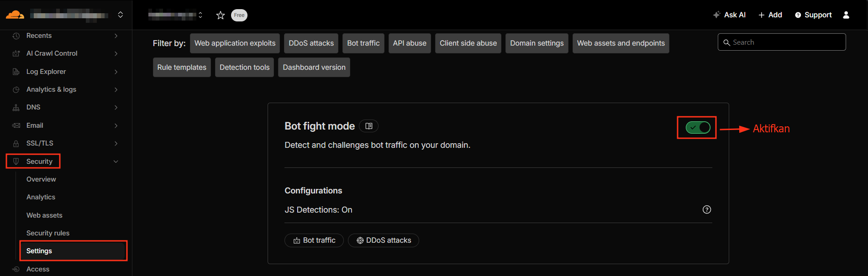Open Access in sidebar
Image resolution: width=868 pixels, height=276 pixels.
point(38,269)
